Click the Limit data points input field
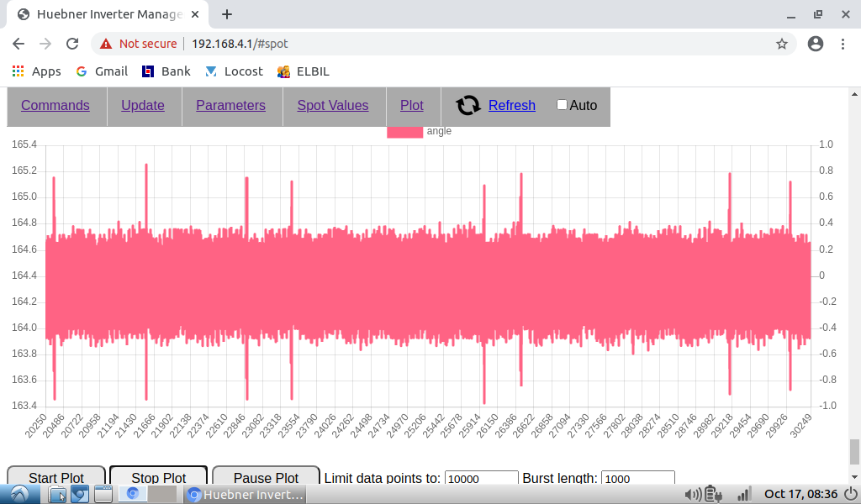Viewport: 861px width, 504px height. pyautogui.click(x=481, y=479)
